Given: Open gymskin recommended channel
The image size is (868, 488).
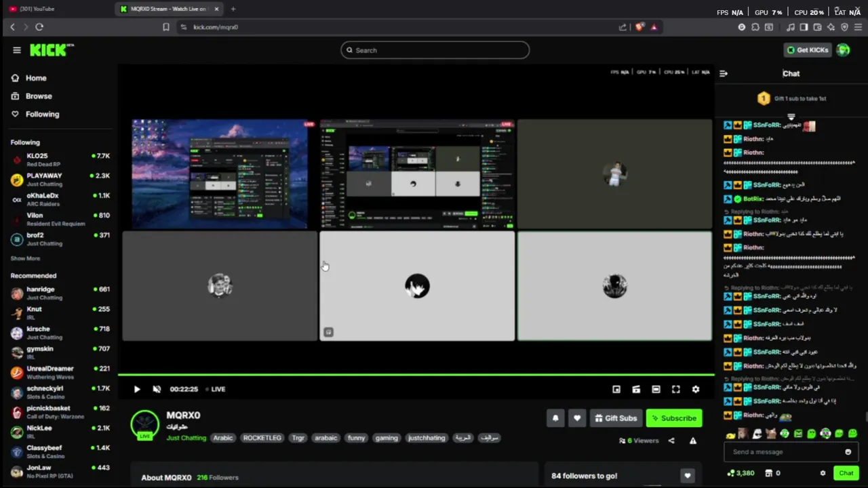Looking at the screenshot, I should (60, 352).
